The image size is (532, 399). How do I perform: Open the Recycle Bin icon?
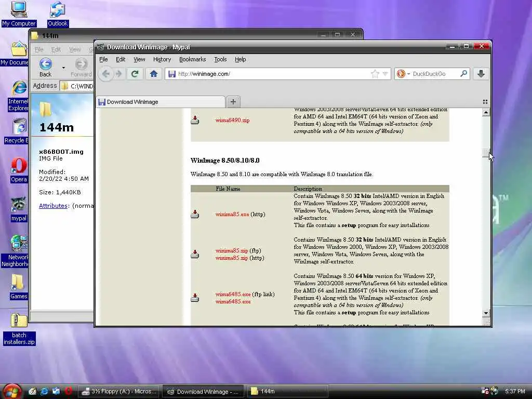17,131
